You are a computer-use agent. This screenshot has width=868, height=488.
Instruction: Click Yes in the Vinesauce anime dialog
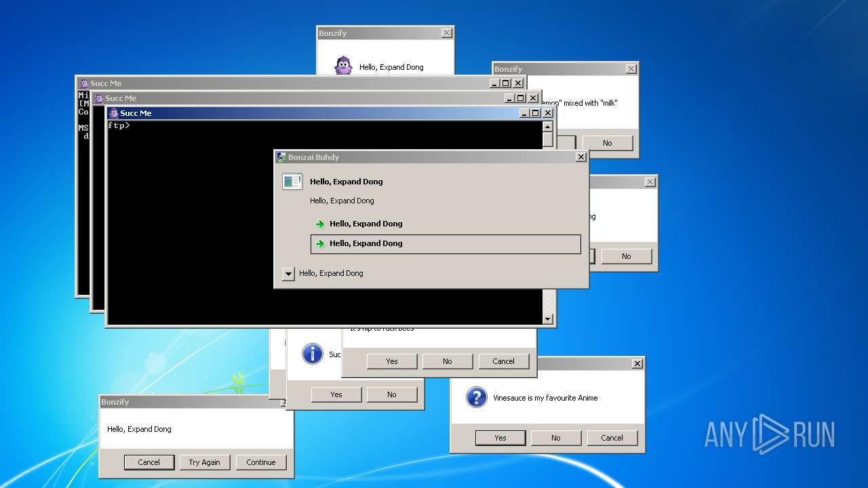(500, 438)
